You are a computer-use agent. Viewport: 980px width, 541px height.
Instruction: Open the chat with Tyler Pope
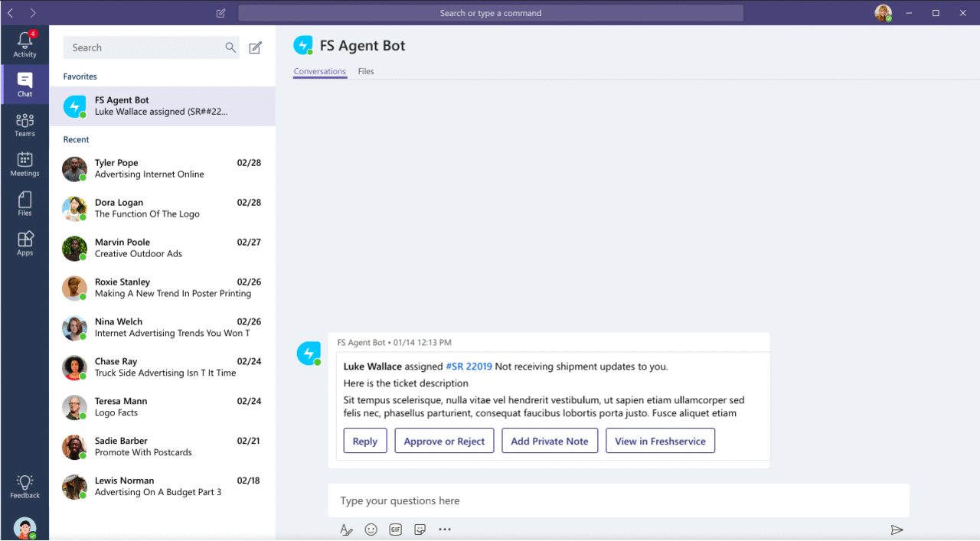pos(162,168)
